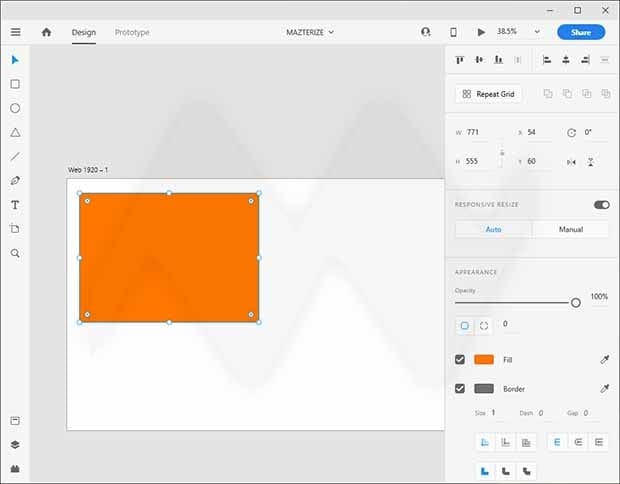Click the X position field showing 54
620x484 pixels.
click(540, 132)
